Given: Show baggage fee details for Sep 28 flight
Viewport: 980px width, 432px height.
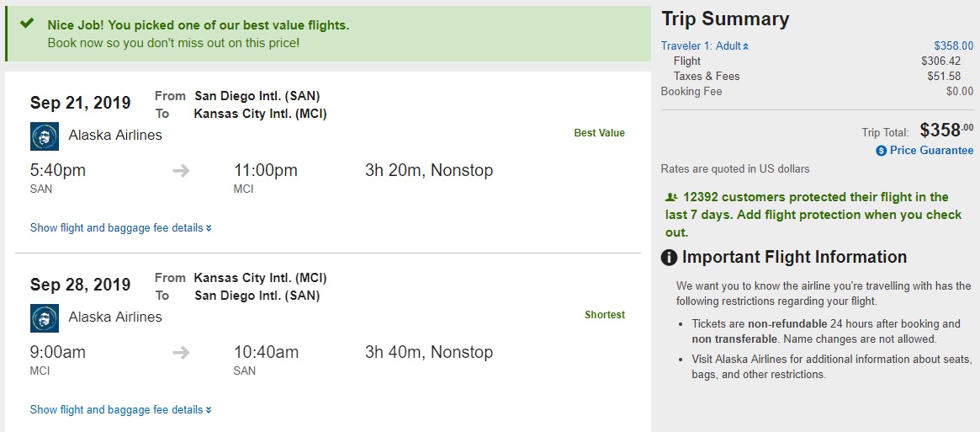Looking at the screenshot, I should pyautogui.click(x=120, y=409).
